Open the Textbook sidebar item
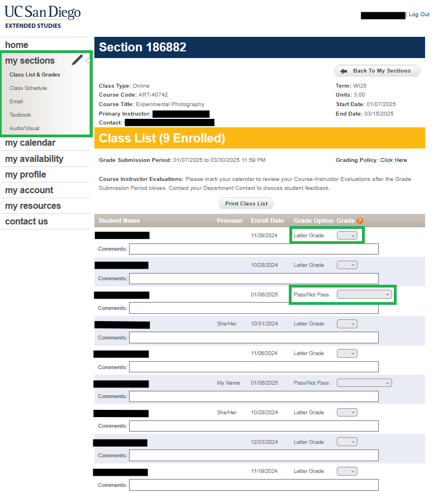Screen dimensions: 448x493 point(20,115)
